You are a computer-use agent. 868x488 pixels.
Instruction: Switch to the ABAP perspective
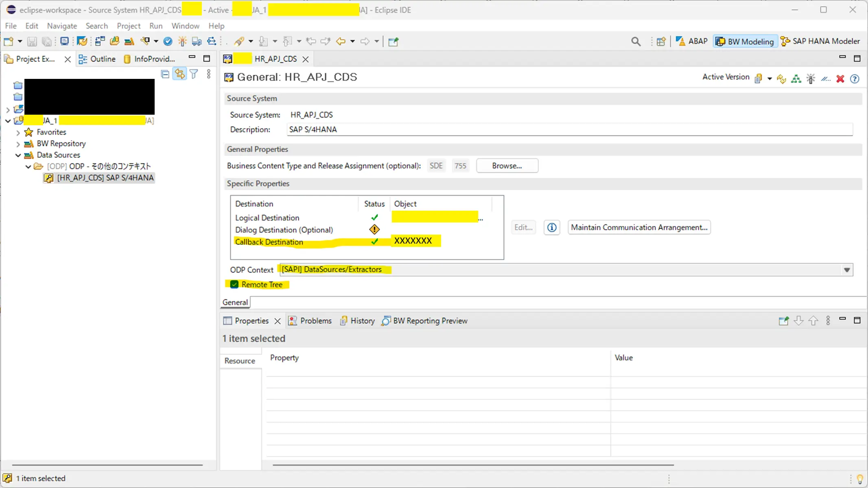tap(691, 41)
